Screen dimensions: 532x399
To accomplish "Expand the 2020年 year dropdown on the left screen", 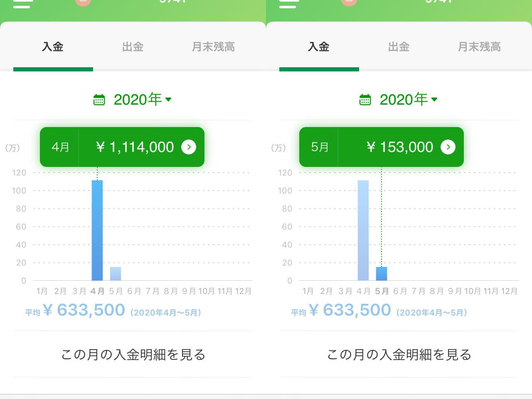I will pyautogui.click(x=143, y=99).
